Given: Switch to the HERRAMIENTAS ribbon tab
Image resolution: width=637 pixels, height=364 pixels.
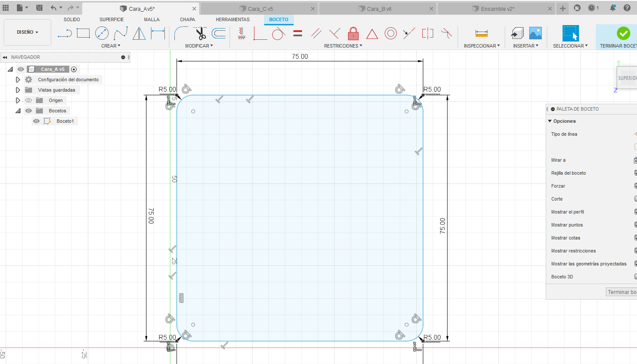Looking at the screenshot, I should pos(233,19).
